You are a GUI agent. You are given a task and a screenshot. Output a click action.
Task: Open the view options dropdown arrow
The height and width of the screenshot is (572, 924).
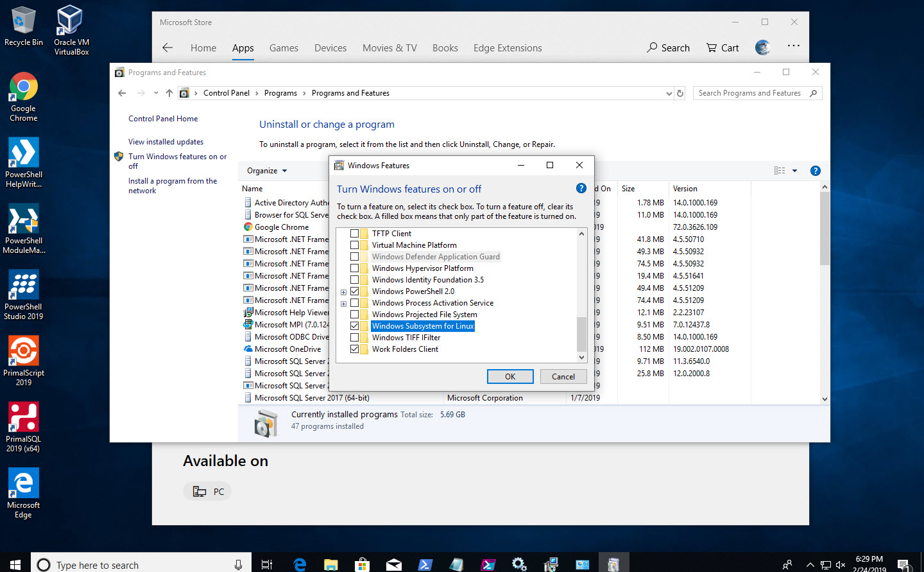point(794,171)
